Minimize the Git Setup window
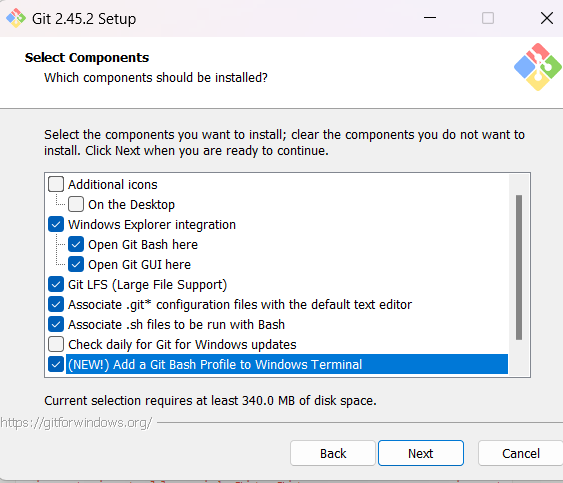 point(430,18)
